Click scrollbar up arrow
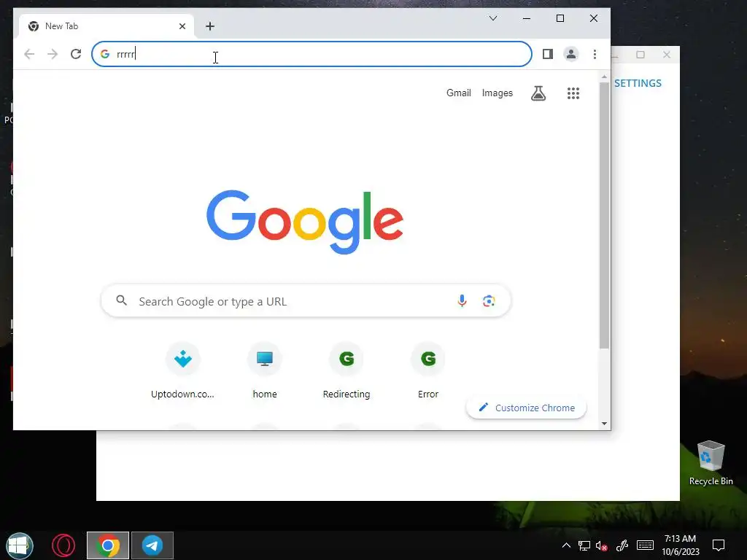Image resolution: width=747 pixels, height=560 pixels. (x=604, y=77)
